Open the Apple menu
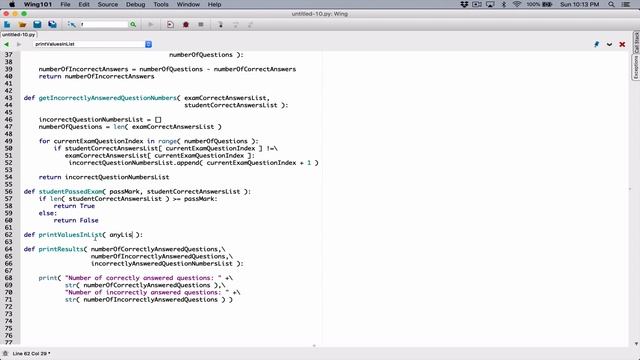The height and width of the screenshot is (360, 640). [x=12, y=4]
